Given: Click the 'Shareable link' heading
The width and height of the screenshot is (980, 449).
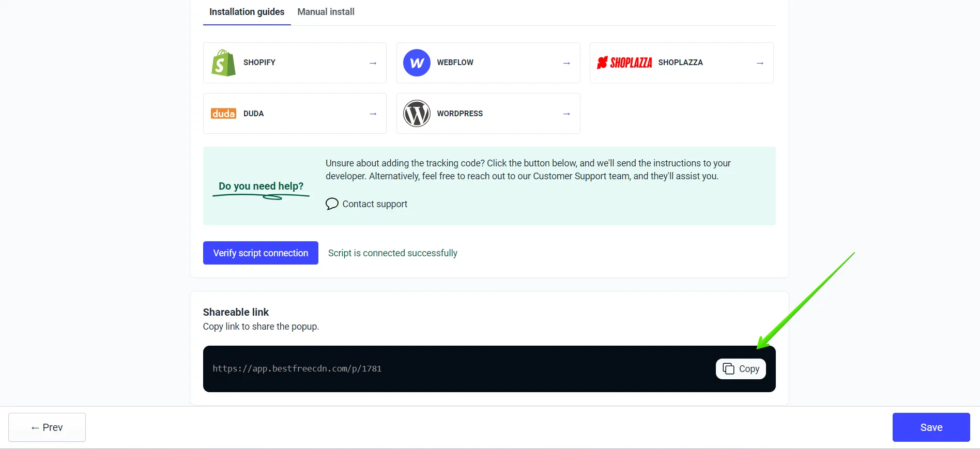Looking at the screenshot, I should coord(236,312).
